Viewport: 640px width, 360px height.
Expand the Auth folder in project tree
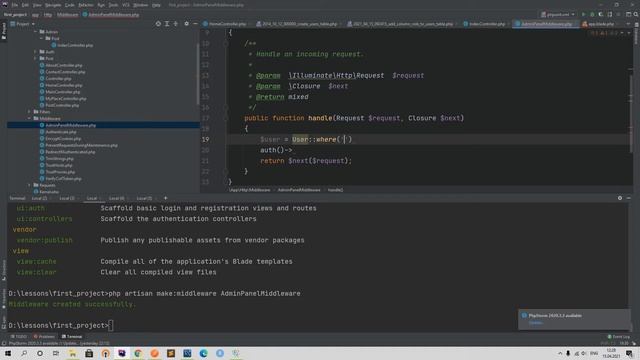tap(36, 52)
